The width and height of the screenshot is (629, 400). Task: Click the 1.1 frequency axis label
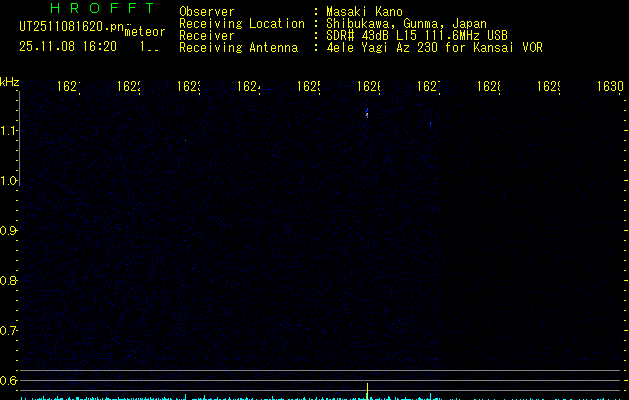pos(8,130)
